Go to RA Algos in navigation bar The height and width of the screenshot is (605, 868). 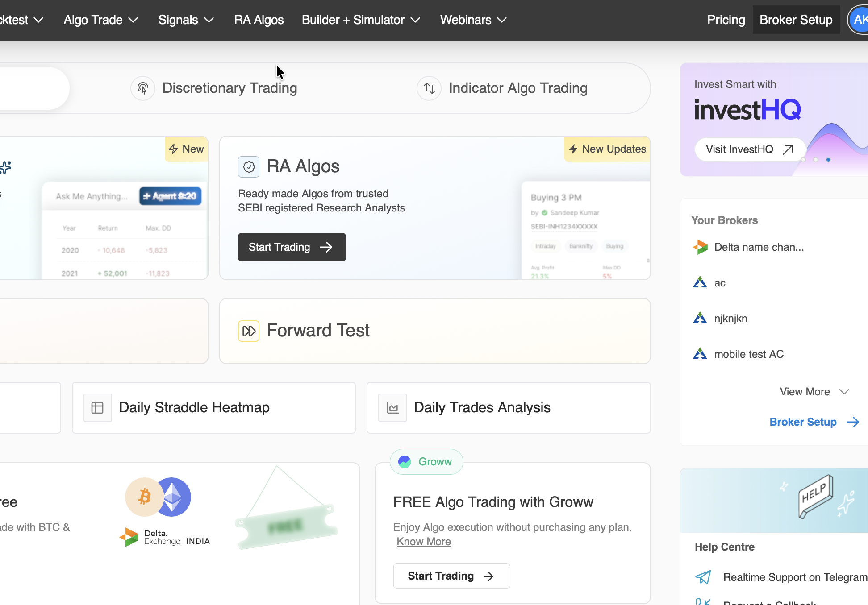click(259, 20)
